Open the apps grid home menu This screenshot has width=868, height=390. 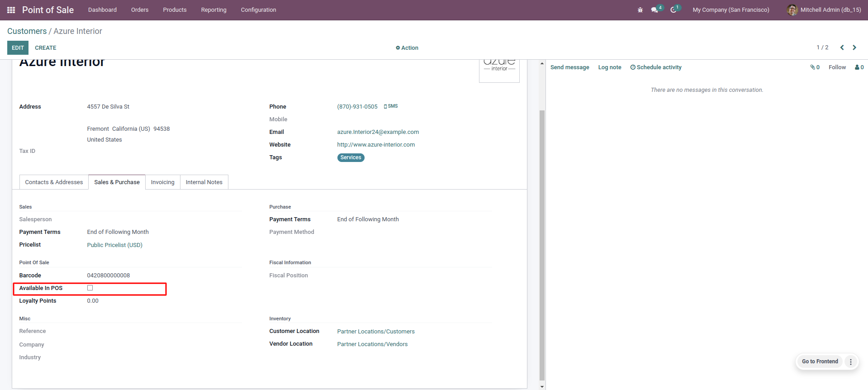click(x=11, y=10)
